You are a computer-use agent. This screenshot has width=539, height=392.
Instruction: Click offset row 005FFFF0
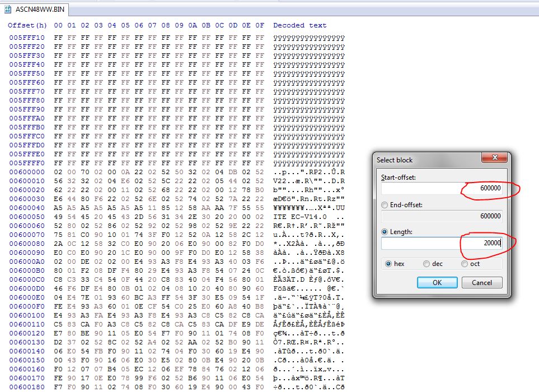pos(27,163)
